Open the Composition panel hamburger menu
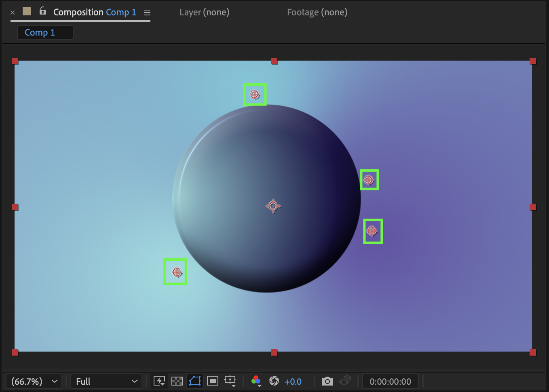Image resolution: width=549 pixels, height=392 pixels. pos(147,13)
